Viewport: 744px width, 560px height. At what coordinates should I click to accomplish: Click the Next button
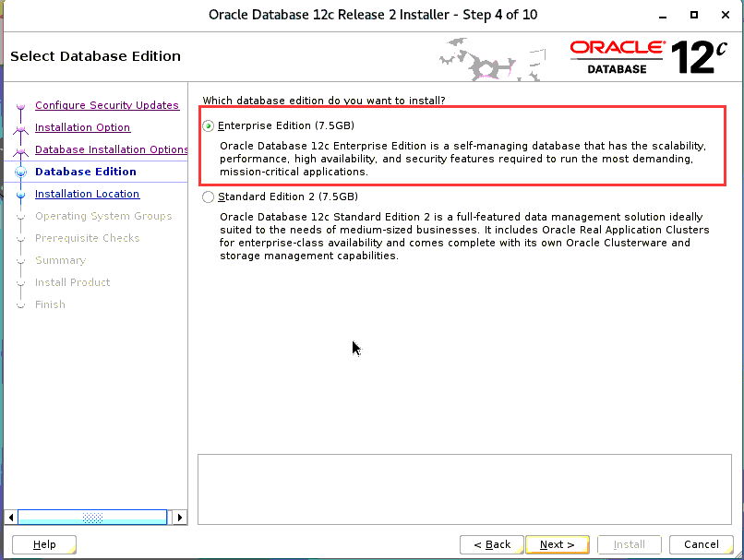coord(557,544)
